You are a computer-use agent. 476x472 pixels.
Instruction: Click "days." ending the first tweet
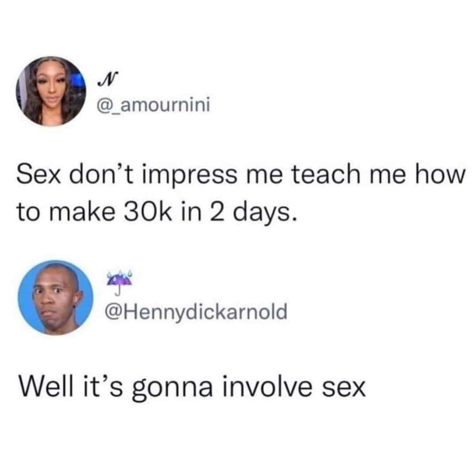264,213
